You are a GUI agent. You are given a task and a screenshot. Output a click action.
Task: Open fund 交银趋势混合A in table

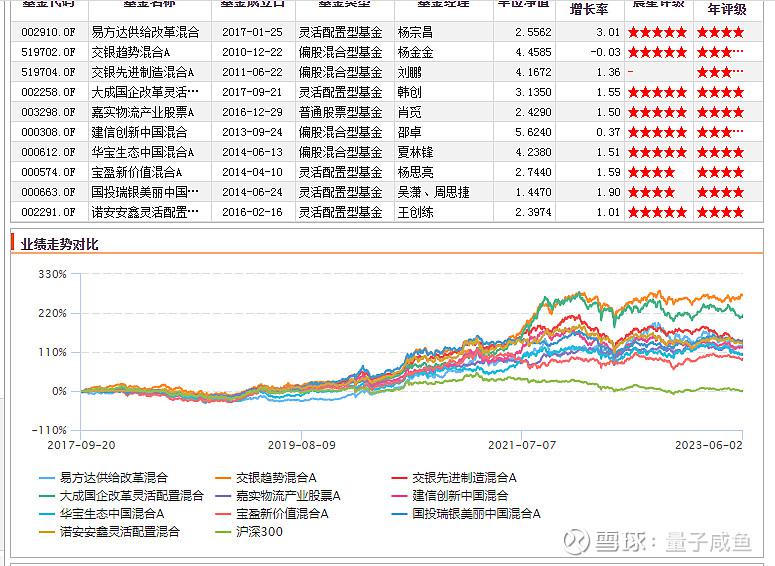point(131,52)
